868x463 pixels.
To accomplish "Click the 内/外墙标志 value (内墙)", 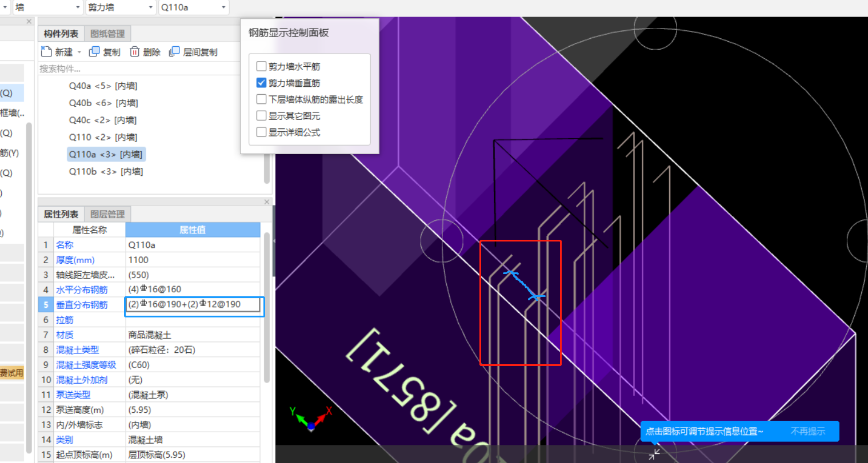I will tap(193, 425).
